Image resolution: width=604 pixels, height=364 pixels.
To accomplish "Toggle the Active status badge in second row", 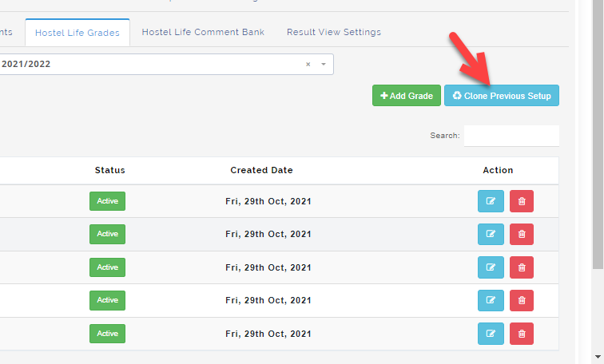I will point(108,234).
